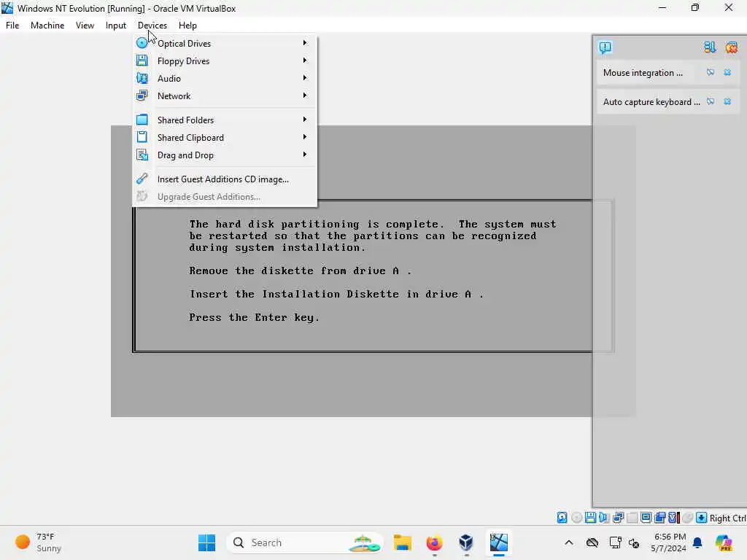Launch Copilot from the taskbar corner

724,542
